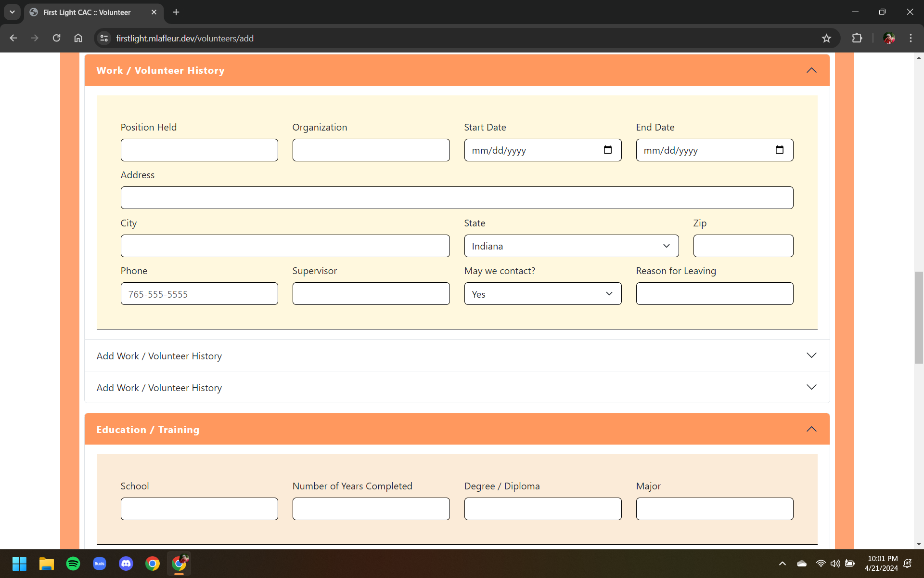The height and width of the screenshot is (578, 924).
Task: Reload the current page
Action: [56, 38]
